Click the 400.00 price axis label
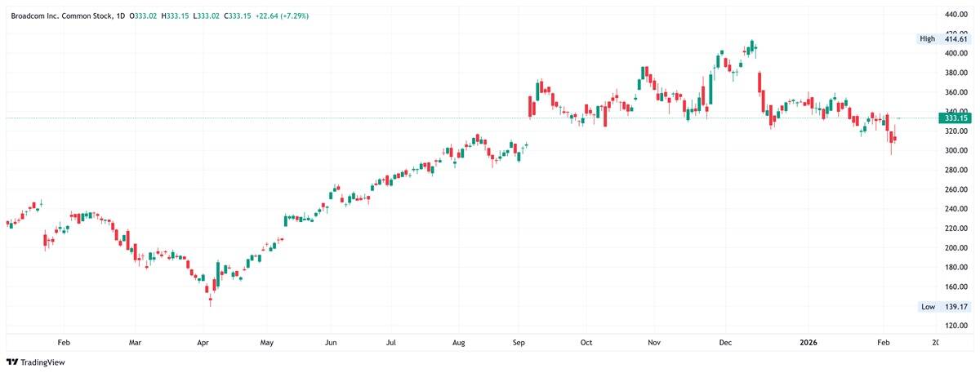Image resolution: width=980 pixels, height=373 pixels. [x=955, y=53]
